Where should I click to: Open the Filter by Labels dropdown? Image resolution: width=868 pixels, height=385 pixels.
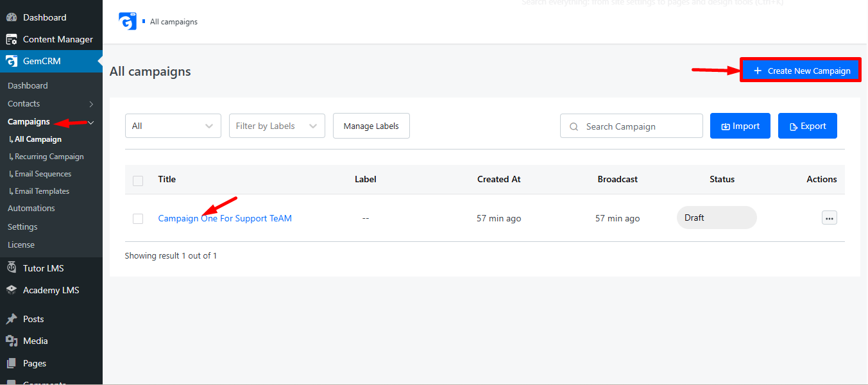coord(277,126)
